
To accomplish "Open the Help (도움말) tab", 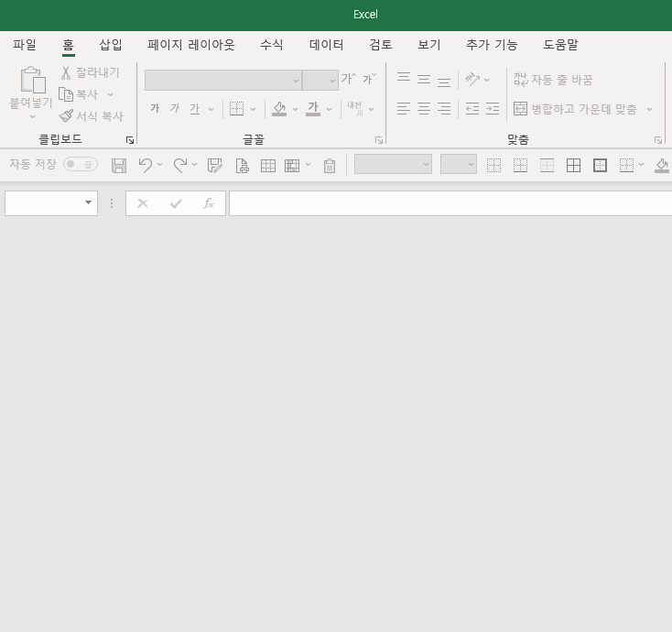I will (x=560, y=45).
